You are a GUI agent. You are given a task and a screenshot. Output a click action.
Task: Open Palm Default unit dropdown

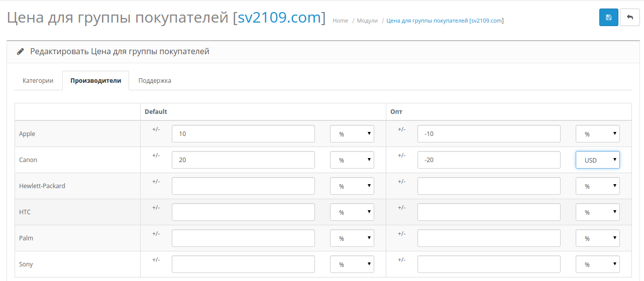tap(352, 238)
